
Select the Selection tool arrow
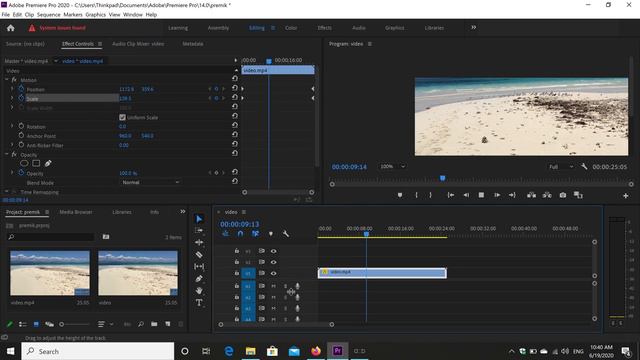tap(199, 219)
